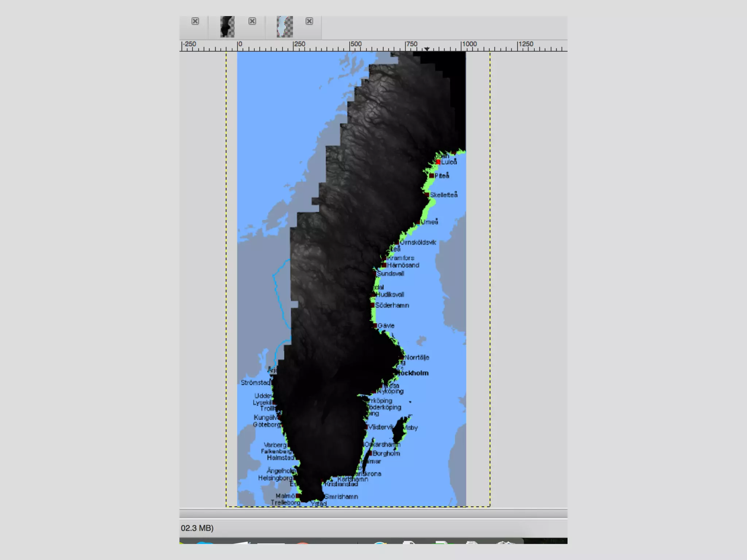Screen dimensions: 747x560
Task: Click the 0 mark on the ruler
Action: click(240, 44)
